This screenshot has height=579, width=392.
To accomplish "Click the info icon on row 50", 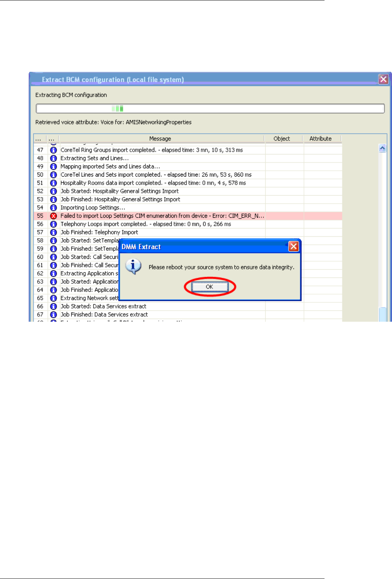I will (54, 175).
